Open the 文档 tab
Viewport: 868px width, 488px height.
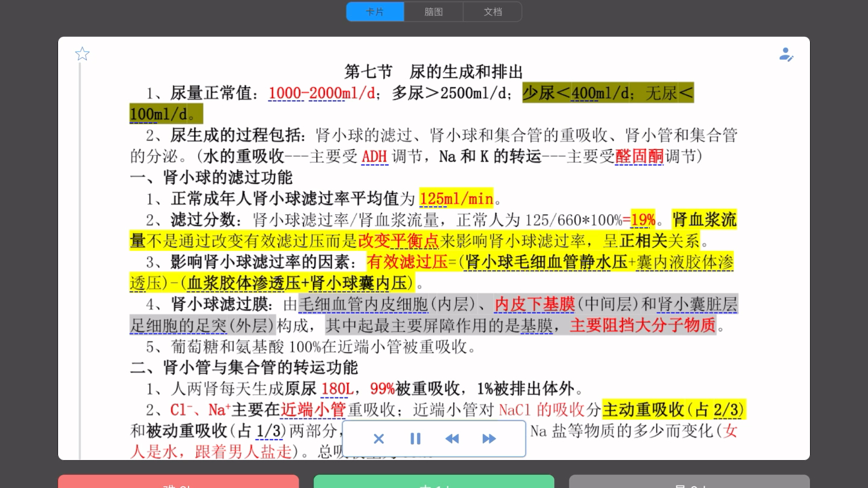492,12
